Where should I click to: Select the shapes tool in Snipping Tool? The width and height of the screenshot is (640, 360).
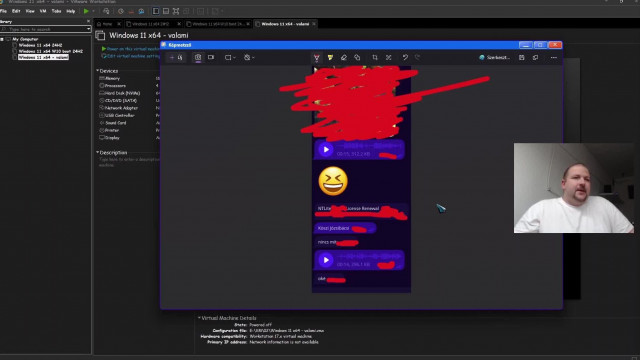tap(357, 58)
